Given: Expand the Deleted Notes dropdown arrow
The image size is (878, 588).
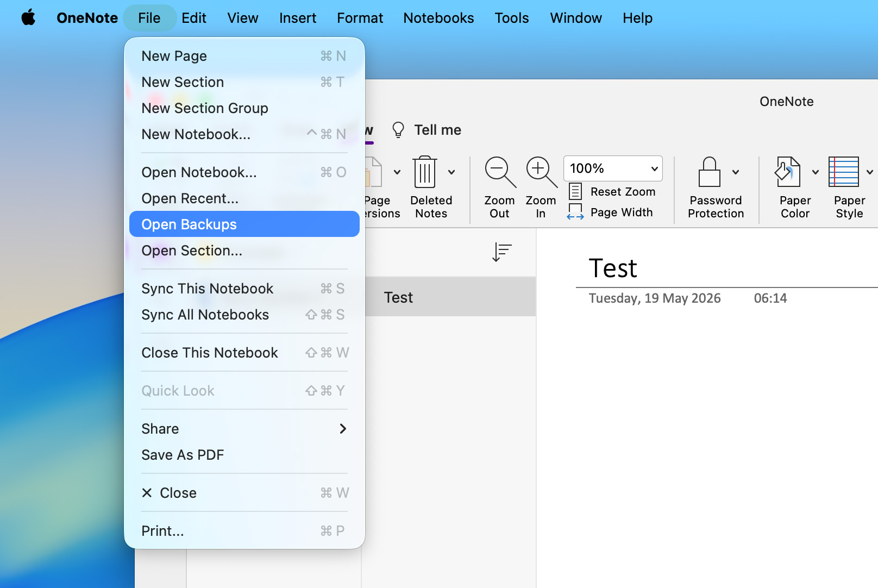Looking at the screenshot, I should pyautogui.click(x=451, y=172).
